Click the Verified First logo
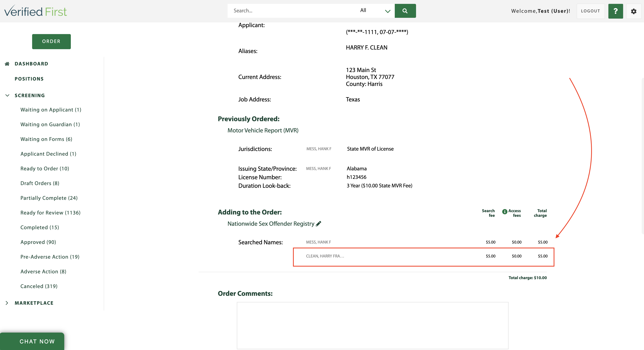644x350 pixels. click(35, 11)
